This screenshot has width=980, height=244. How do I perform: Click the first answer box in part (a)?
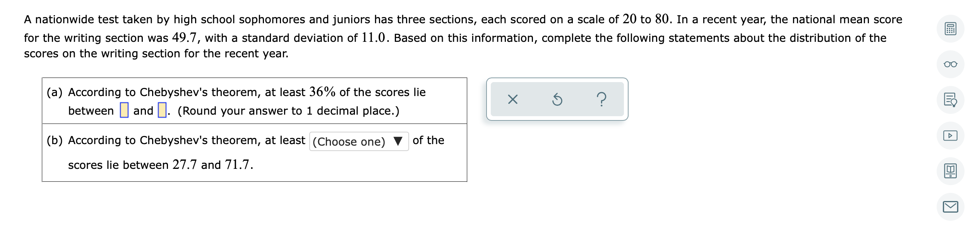click(x=123, y=110)
